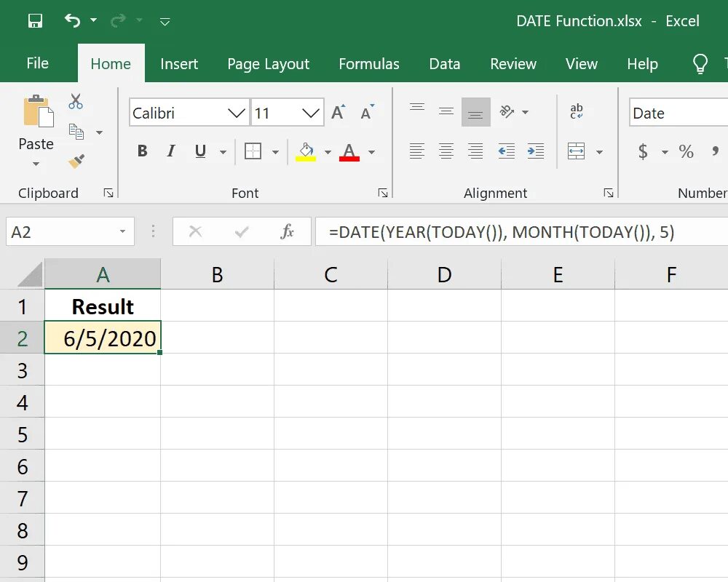This screenshot has height=582, width=728.
Task: Switch to the Review tab
Action: (x=513, y=63)
